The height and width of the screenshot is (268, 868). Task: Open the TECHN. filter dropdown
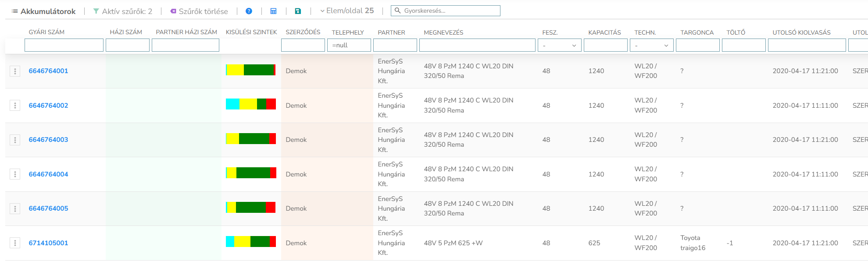(x=651, y=46)
